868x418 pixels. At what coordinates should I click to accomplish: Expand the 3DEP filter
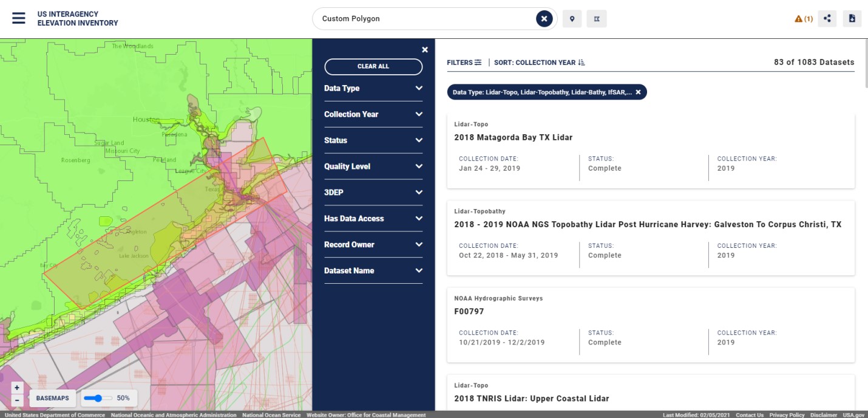[373, 193]
